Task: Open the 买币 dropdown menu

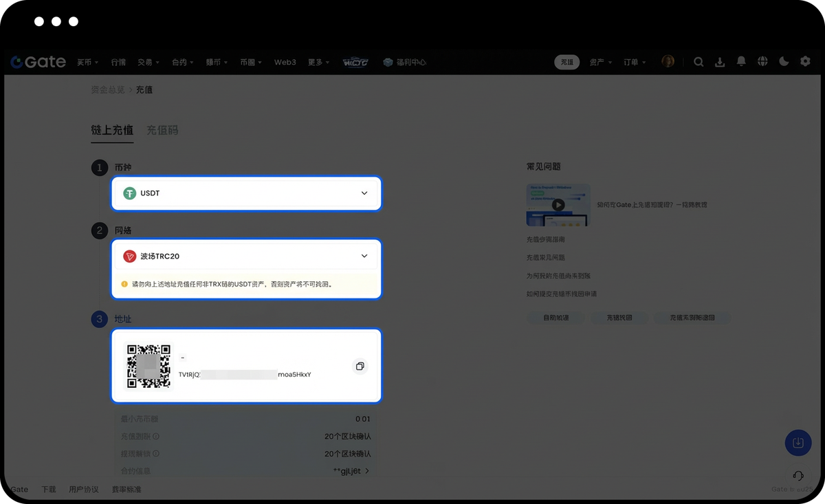Action: (87, 62)
